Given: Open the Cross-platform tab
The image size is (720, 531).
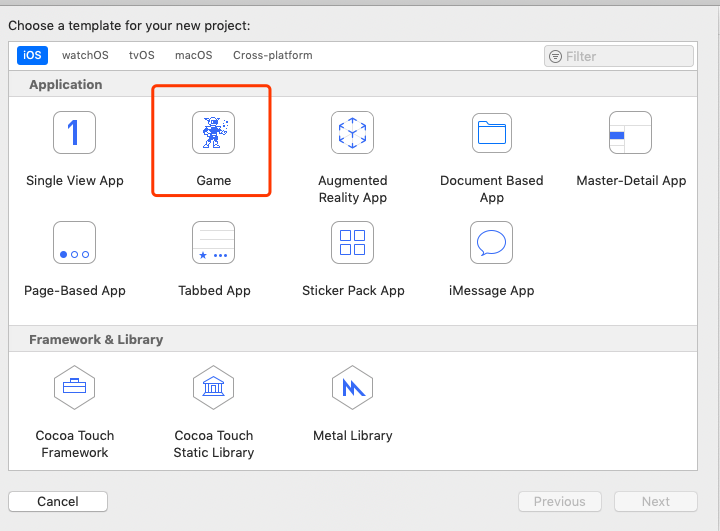Looking at the screenshot, I should (x=273, y=56).
